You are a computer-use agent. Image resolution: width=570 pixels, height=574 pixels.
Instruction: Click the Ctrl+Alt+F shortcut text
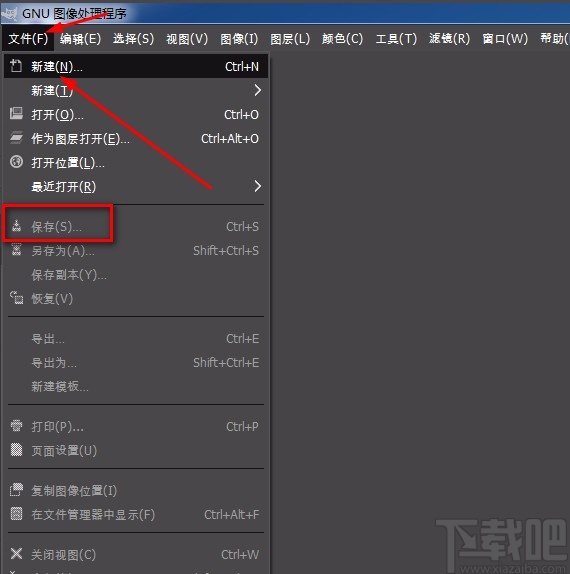(232, 515)
